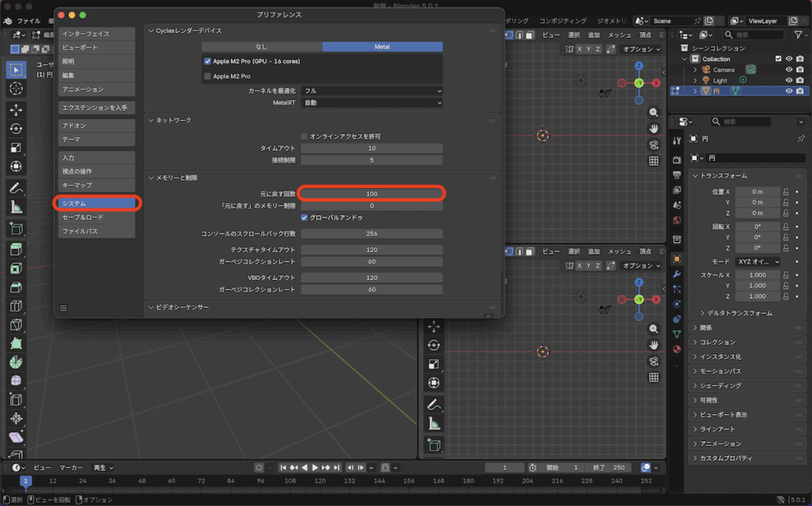Viewport: 812px width, 506px height.
Task: Select the Move tool in left toolbar
Action: click(x=16, y=109)
